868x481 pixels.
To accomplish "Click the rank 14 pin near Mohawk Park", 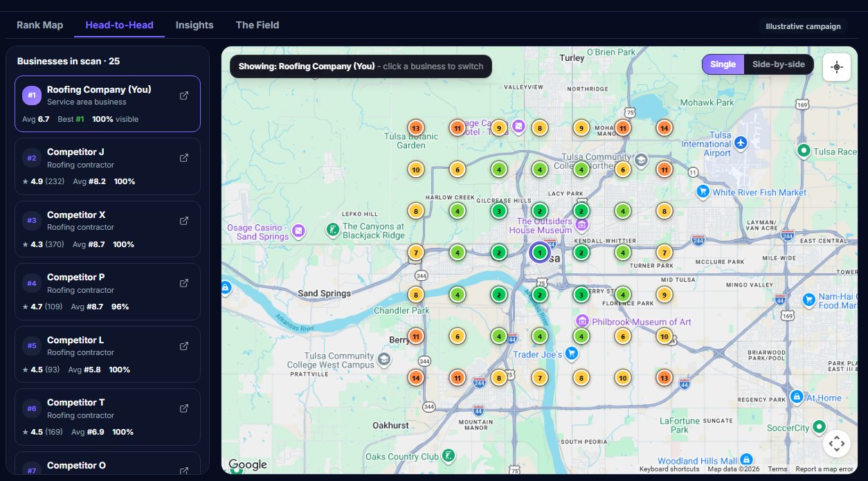I will (x=664, y=128).
